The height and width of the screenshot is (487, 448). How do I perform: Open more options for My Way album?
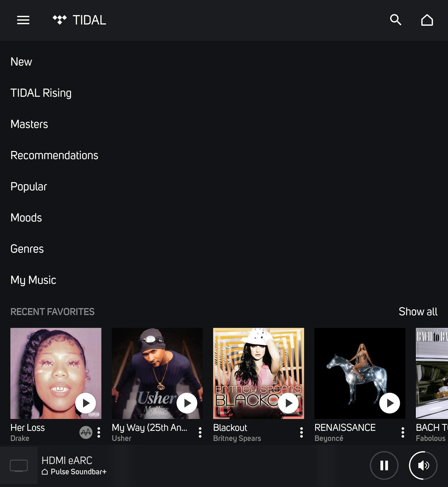tap(200, 432)
